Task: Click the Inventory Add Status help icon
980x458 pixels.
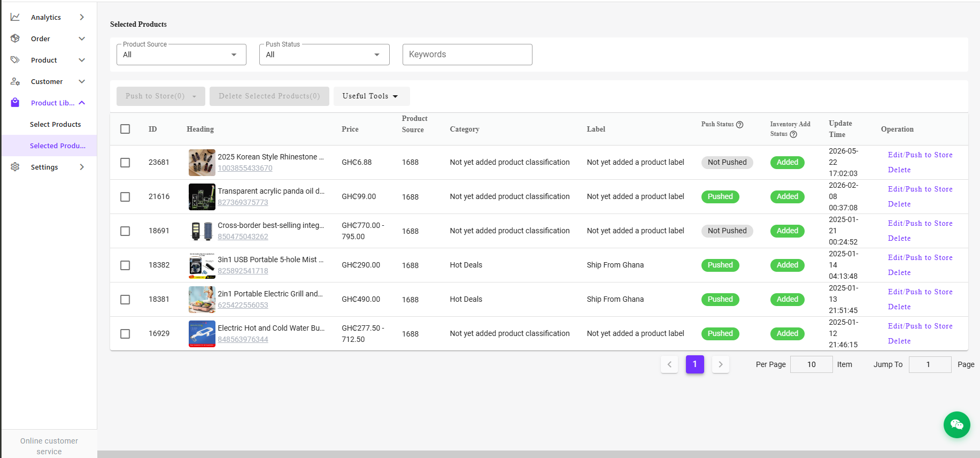Action: (793, 134)
